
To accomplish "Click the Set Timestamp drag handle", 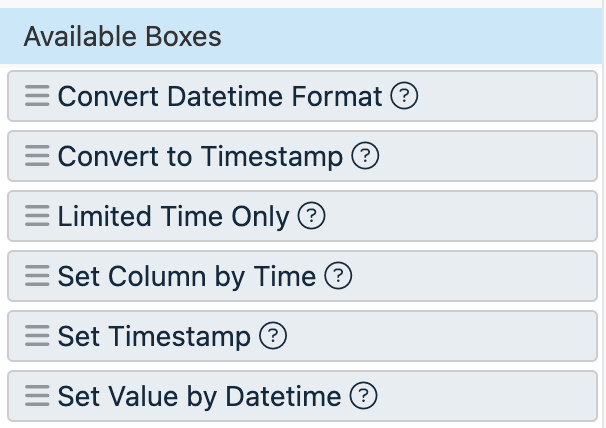I will tap(37, 337).
